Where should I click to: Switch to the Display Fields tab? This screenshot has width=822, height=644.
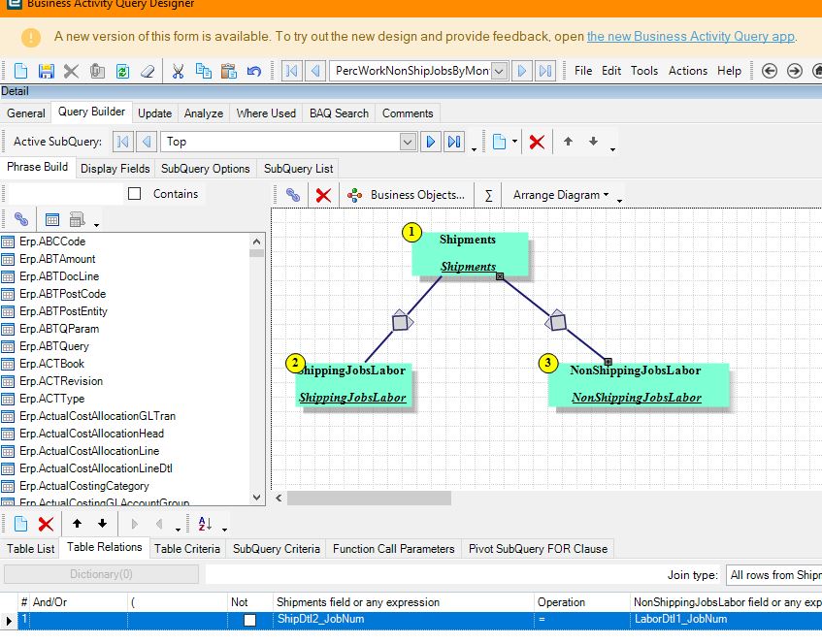[115, 169]
